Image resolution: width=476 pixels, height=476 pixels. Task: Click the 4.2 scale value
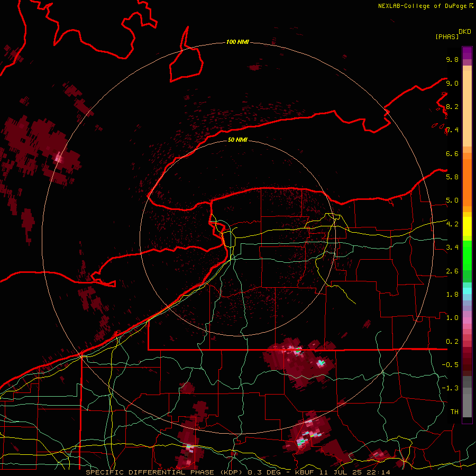(452, 224)
